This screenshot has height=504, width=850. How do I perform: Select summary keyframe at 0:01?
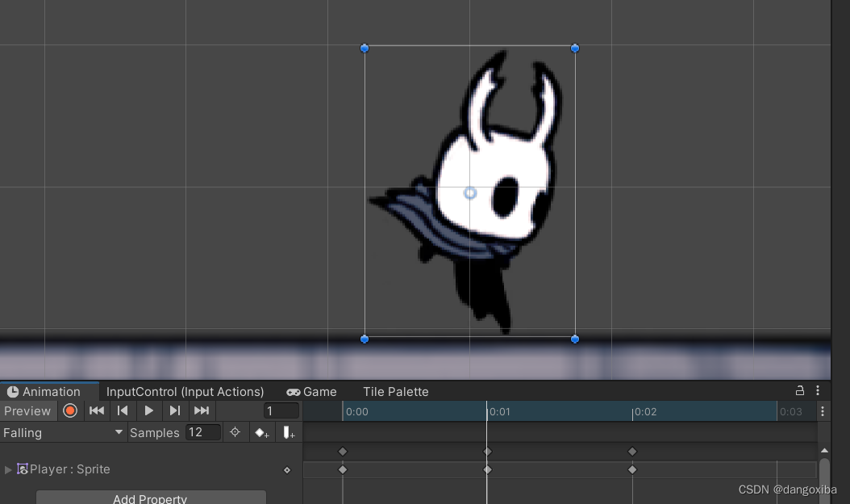pos(487,452)
